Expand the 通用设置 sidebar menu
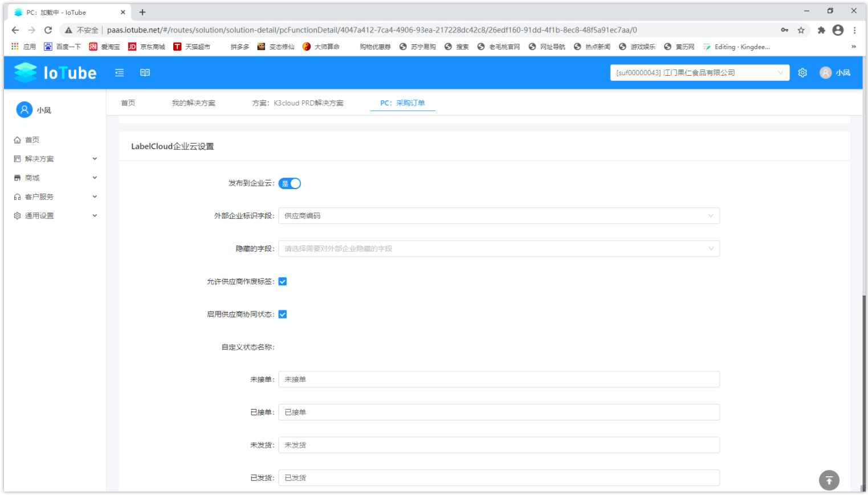The height and width of the screenshot is (495, 868). click(x=55, y=216)
